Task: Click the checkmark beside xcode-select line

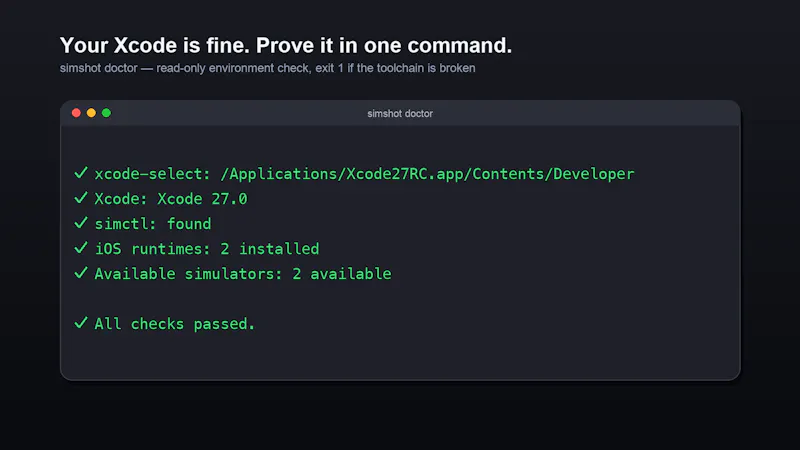Action: click(x=81, y=173)
